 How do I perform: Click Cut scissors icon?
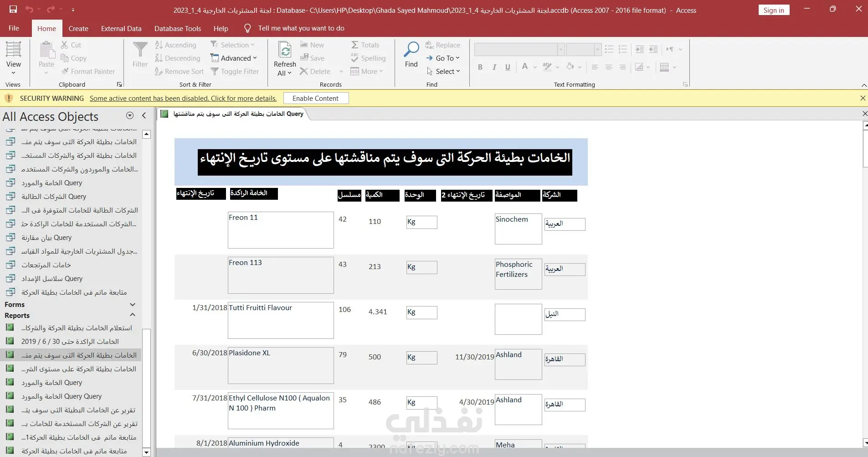(x=64, y=45)
